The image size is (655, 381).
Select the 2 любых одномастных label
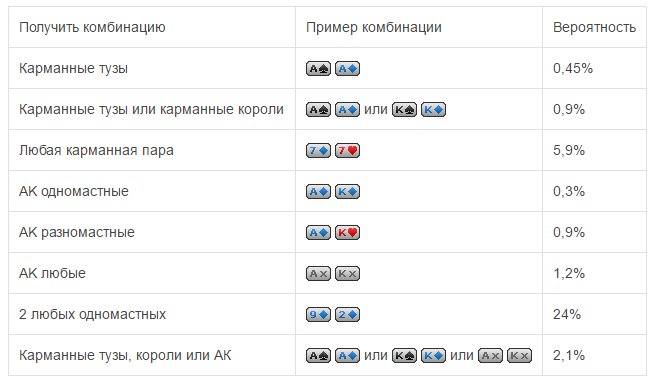(x=92, y=314)
